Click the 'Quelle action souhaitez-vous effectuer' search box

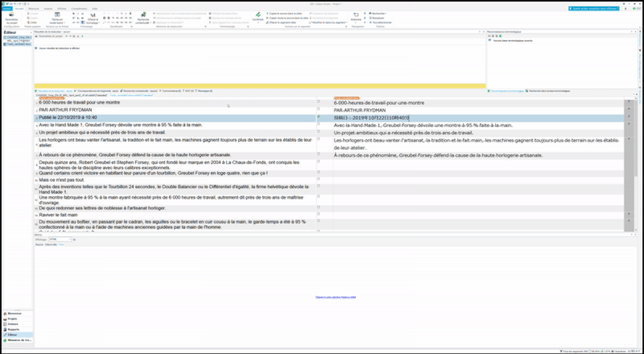pos(595,9)
